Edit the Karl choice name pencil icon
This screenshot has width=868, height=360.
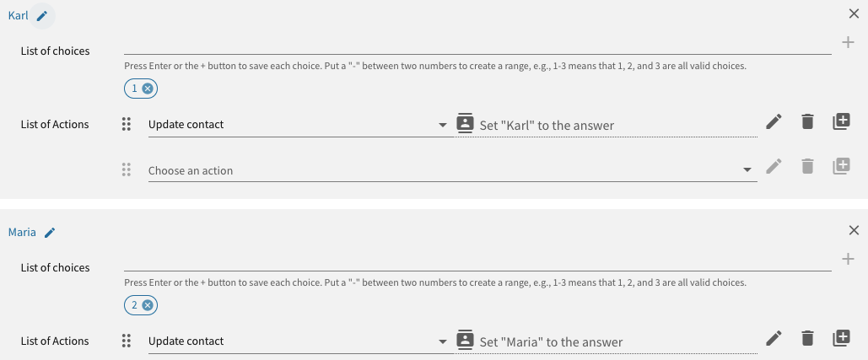[42, 15]
